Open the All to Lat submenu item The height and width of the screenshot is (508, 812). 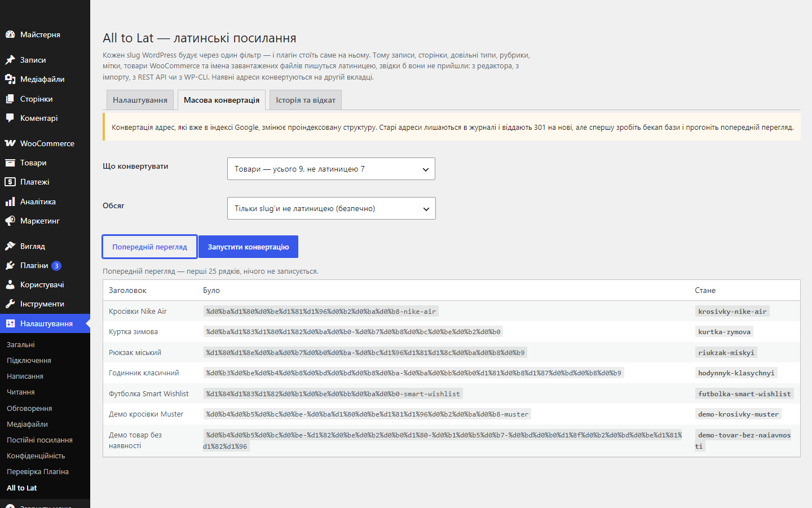click(21, 488)
